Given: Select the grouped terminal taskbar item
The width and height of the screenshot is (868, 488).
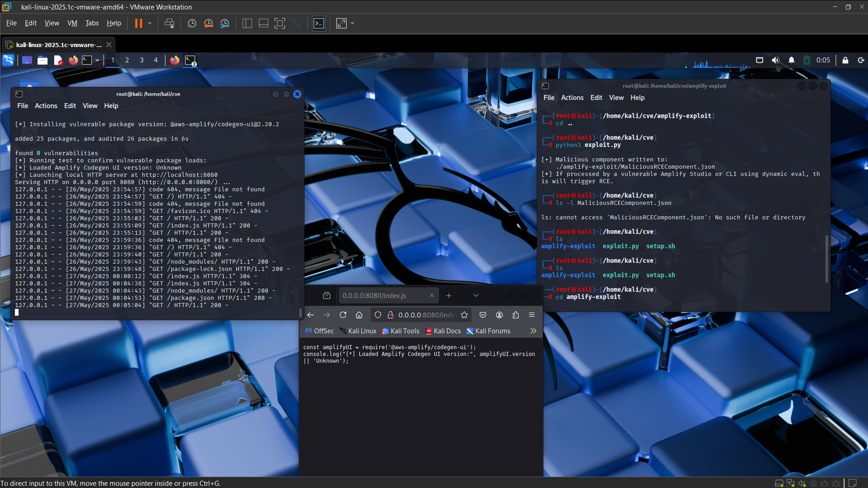Looking at the screenshot, I should tap(191, 60).
